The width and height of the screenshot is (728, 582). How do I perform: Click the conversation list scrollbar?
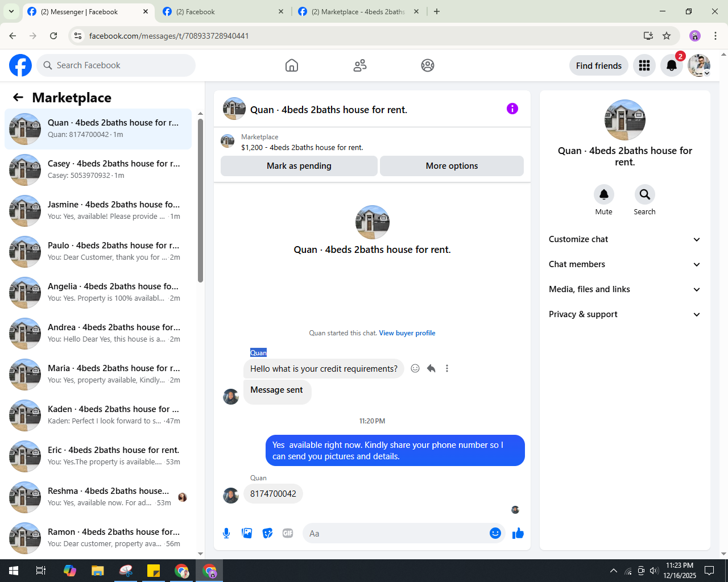pos(200,200)
